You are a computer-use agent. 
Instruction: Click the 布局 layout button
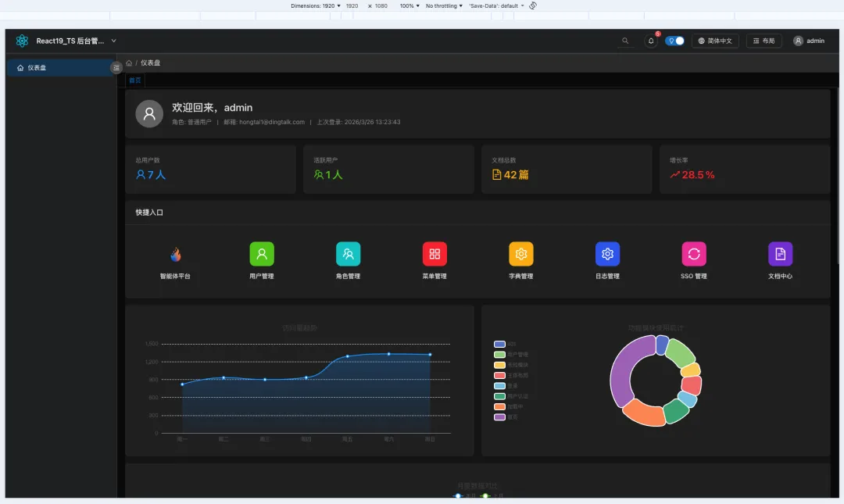(764, 41)
